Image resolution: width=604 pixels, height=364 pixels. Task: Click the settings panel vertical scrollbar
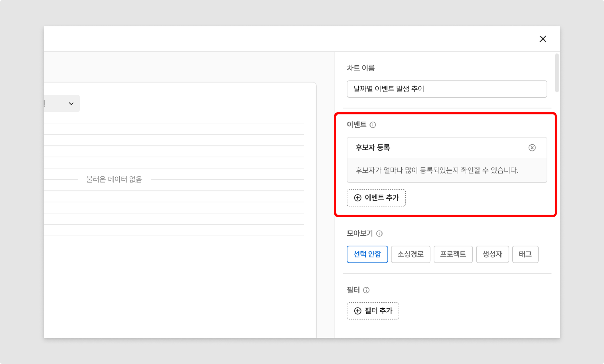557,73
